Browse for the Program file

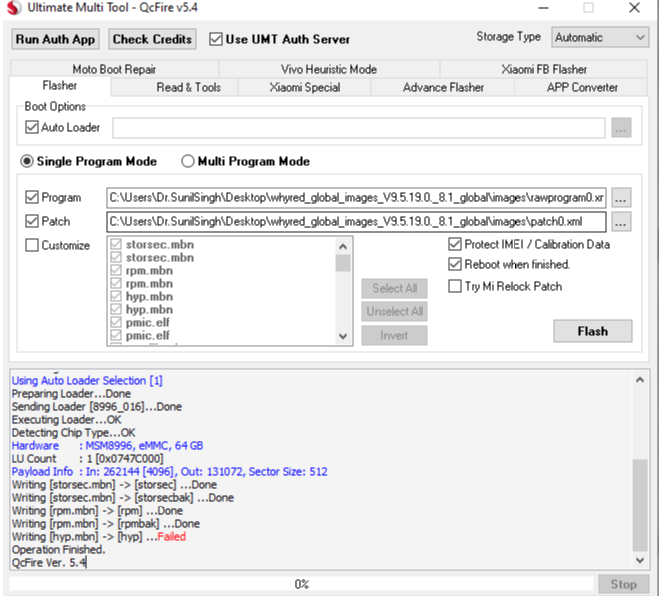(x=621, y=198)
